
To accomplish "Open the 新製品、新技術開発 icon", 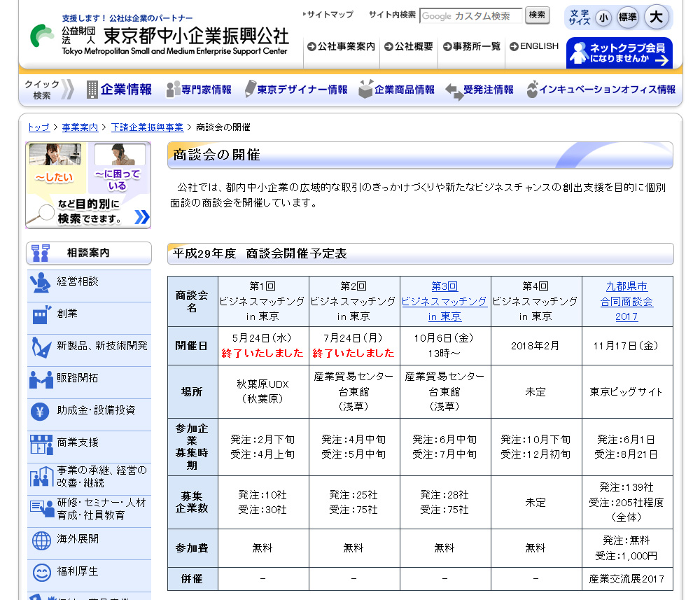I will click(x=41, y=347).
